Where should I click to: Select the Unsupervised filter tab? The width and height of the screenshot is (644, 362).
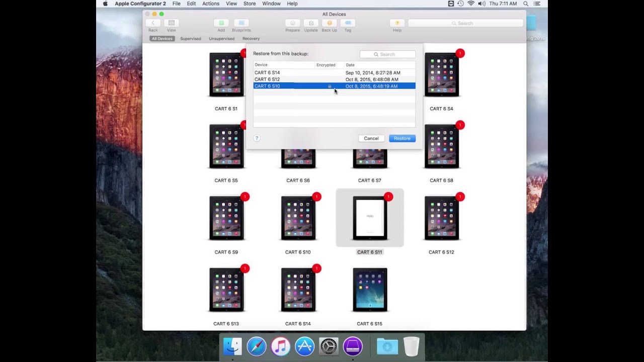coord(222,39)
